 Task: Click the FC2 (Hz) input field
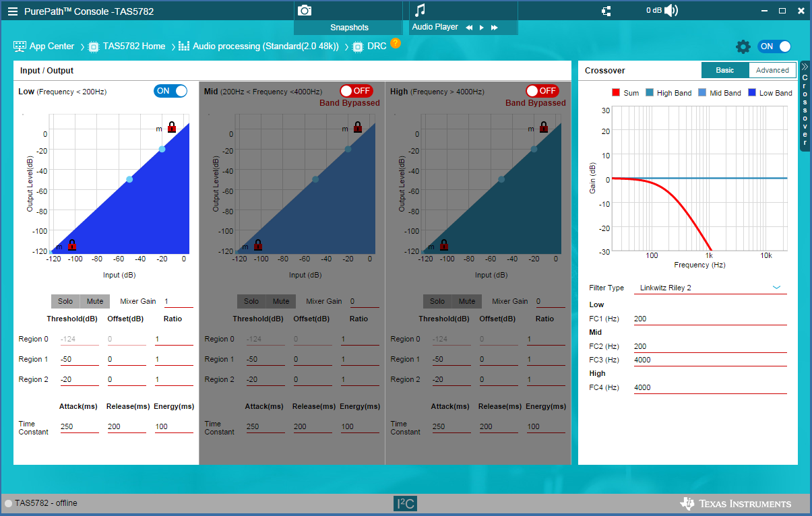click(x=710, y=346)
